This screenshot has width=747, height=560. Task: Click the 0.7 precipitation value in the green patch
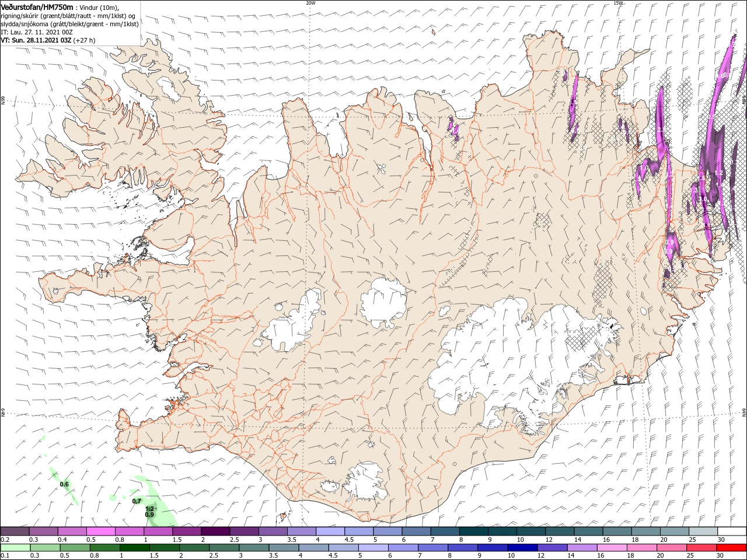point(137,501)
